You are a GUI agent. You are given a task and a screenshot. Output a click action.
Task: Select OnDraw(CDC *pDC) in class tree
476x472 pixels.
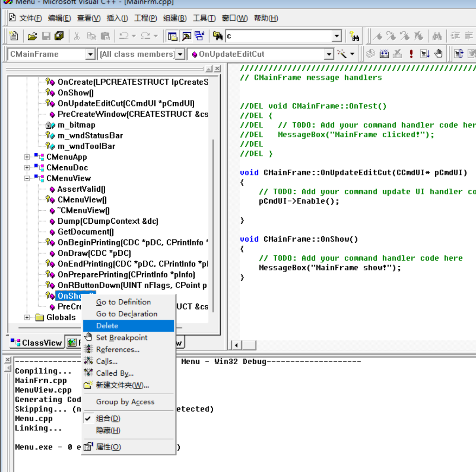click(x=94, y=253)
